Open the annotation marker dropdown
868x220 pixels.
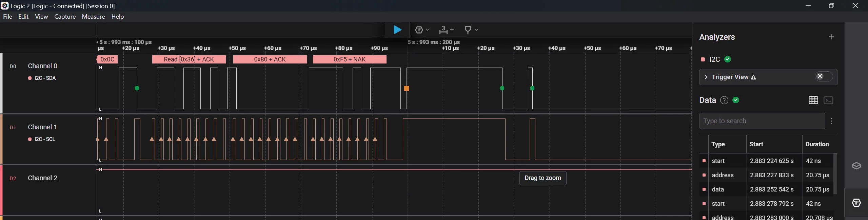pyautogui.click(x=471, y=30)
